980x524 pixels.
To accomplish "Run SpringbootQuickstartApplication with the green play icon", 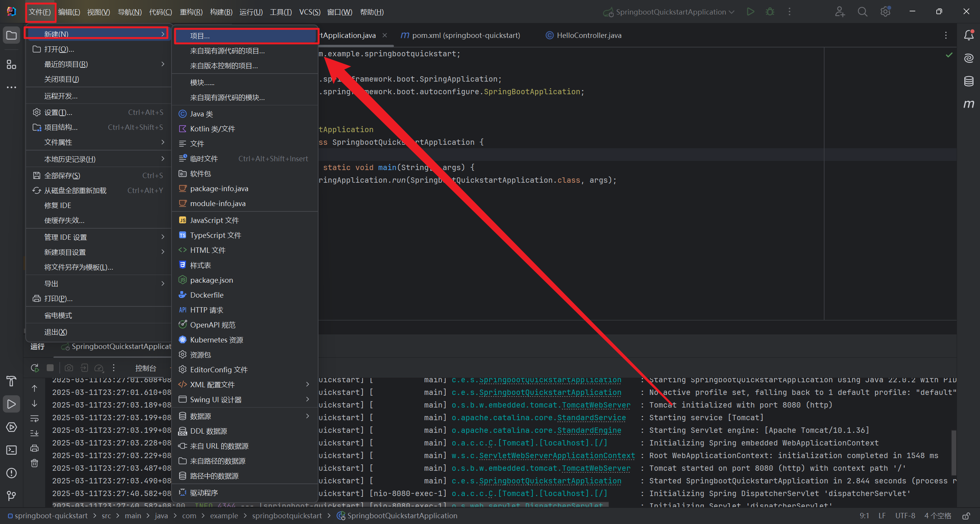I will [x=750, y=12].
